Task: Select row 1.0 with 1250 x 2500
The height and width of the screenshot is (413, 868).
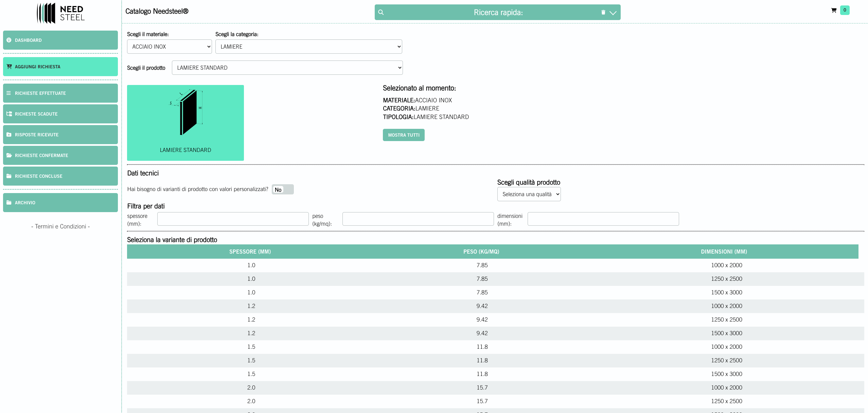Action: click(x=496, y=279)
